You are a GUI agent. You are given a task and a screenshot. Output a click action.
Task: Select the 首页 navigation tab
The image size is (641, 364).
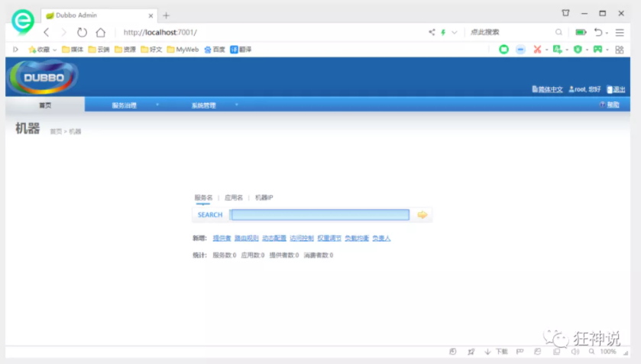point(45,105)
